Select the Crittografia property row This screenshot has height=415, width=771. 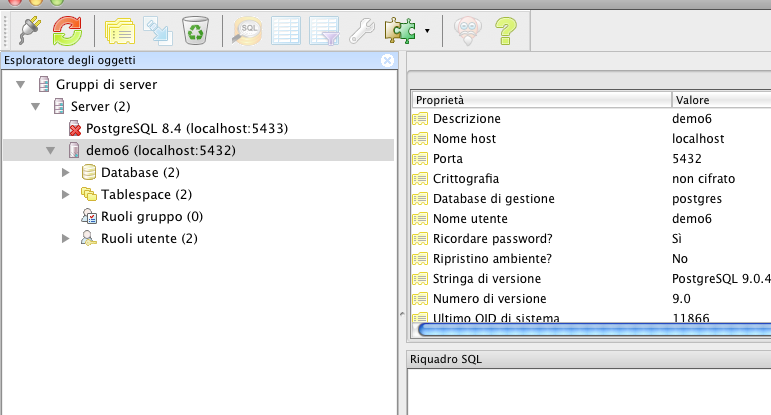[592, 178]
